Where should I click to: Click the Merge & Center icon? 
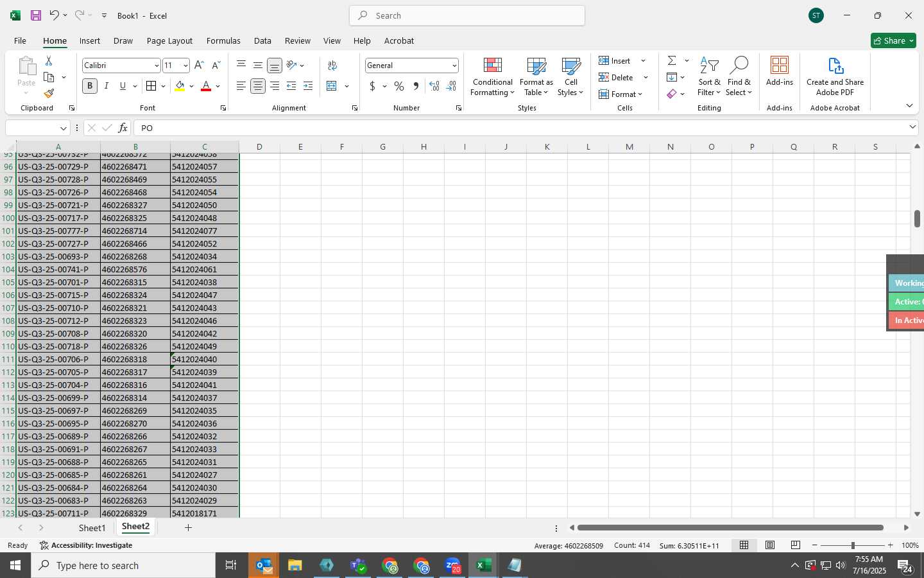pyautogui.click(x=332, y=86)
